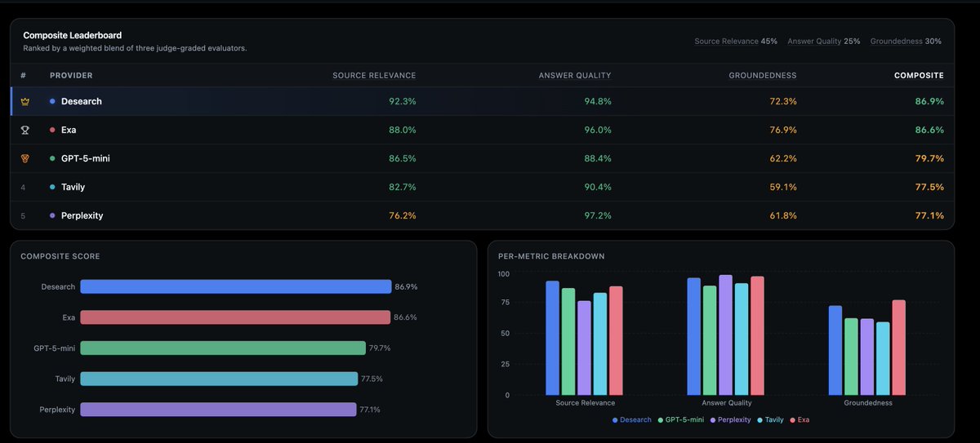The image size is (980, 443).
Task: Sort by the Source Relevance column header
Action: [374, 76]
